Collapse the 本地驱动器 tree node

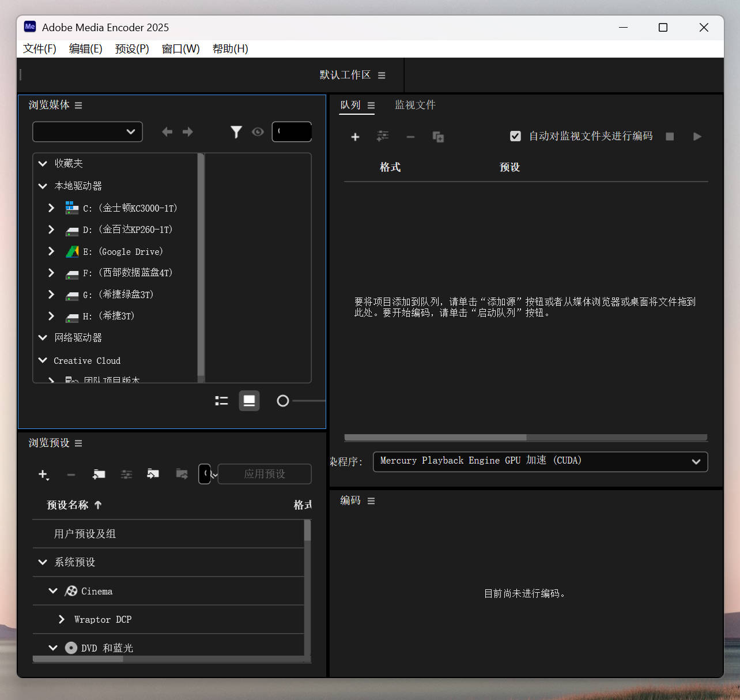43,186
